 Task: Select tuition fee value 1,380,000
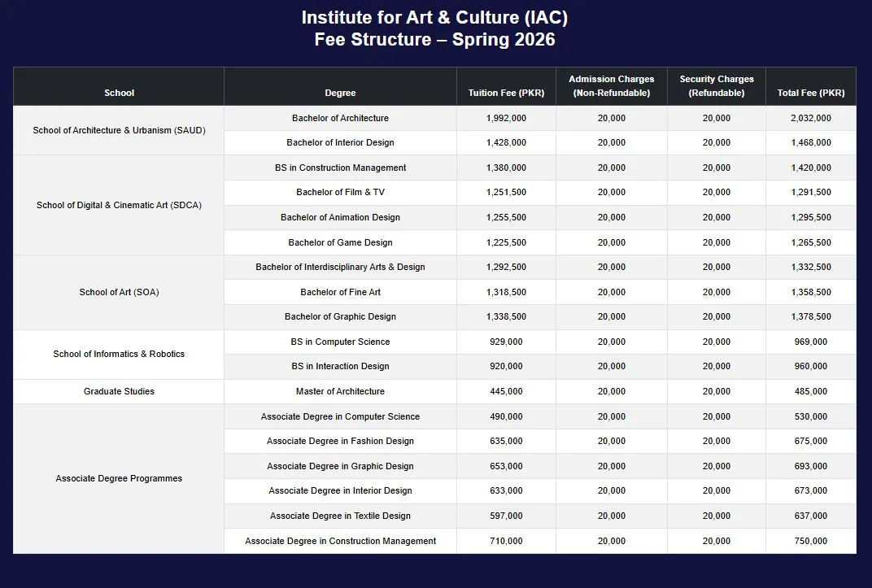pos(506,168)
